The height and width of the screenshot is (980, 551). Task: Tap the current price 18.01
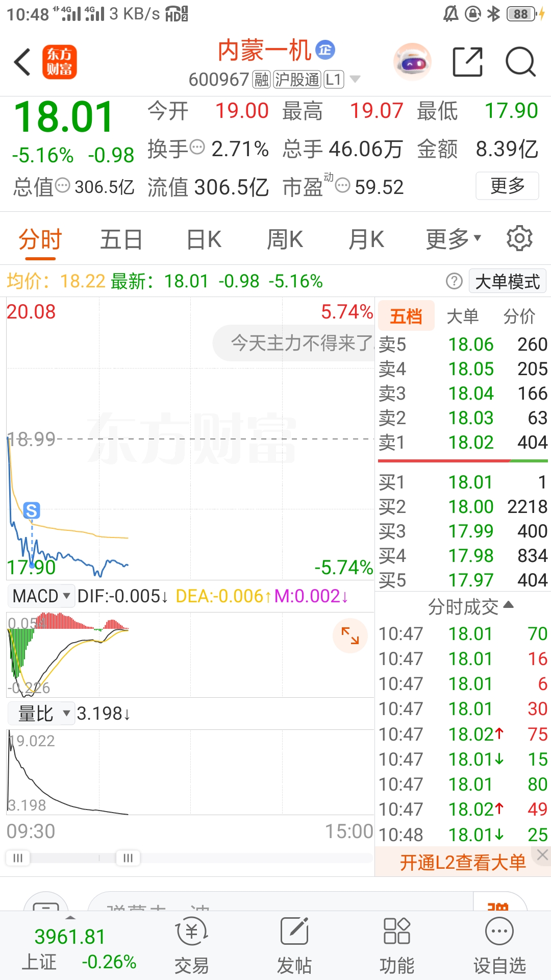coord(64,117)
